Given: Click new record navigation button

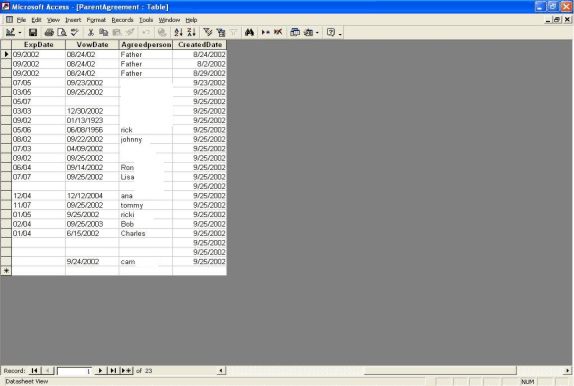Looking at the screenshot, I should [x=127, y=371].
